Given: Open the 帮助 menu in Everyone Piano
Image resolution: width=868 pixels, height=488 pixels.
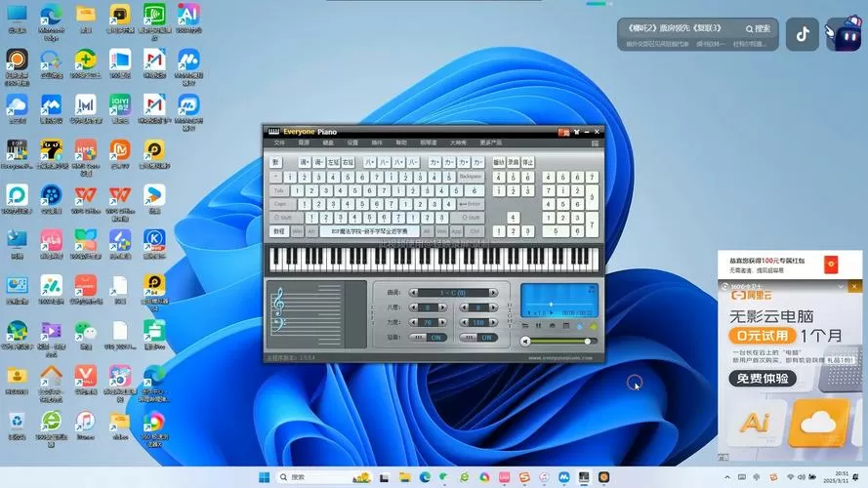Looking at the screenshot, I should click(x=401, y=142).
